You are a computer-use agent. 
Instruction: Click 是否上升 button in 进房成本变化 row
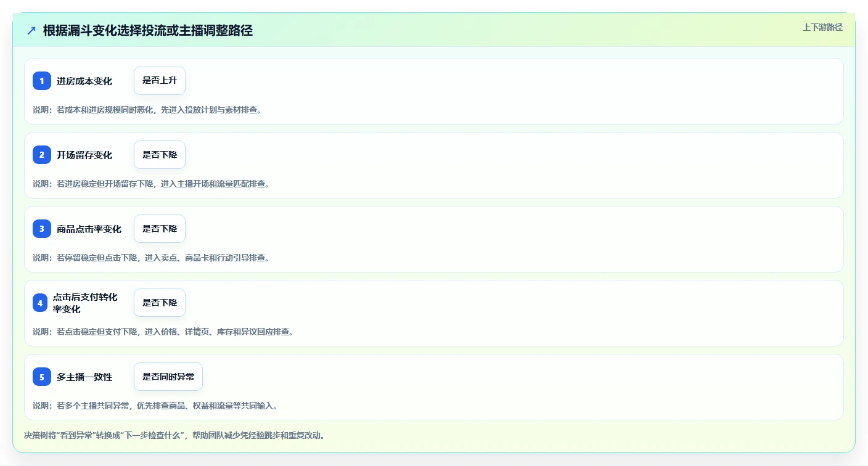[x=160, y=81]
